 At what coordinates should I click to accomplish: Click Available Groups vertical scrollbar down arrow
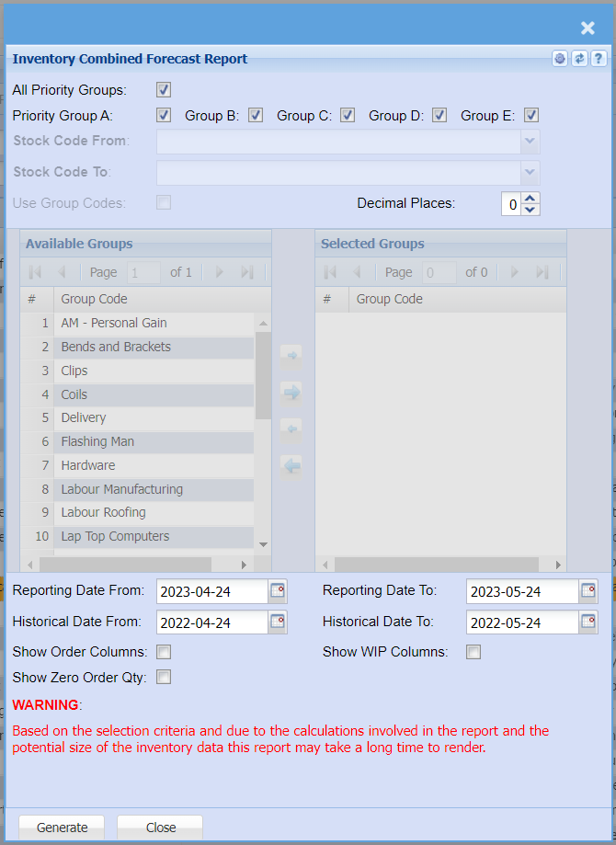tap(264, 544)
